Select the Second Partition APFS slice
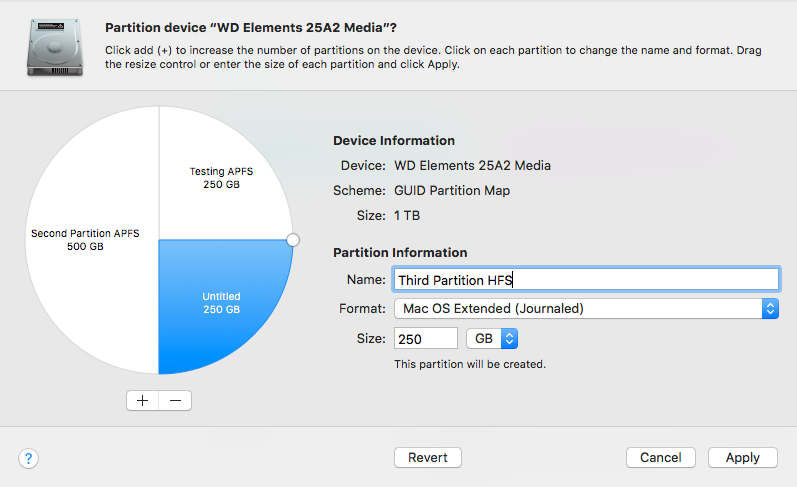Screen dimensions: 797x487 click(x=85, y=239)
